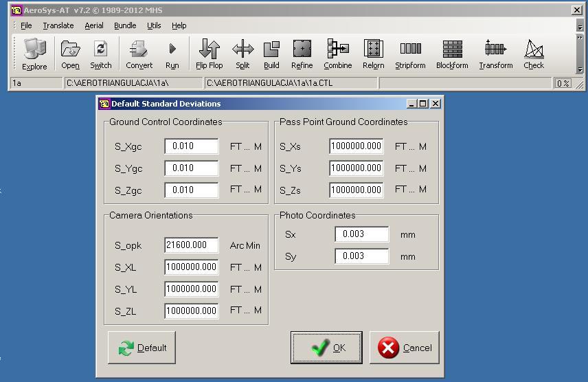Edit the S_XL camera field
Viewport: 588px width, 382px height.
(x=191, y=267)
